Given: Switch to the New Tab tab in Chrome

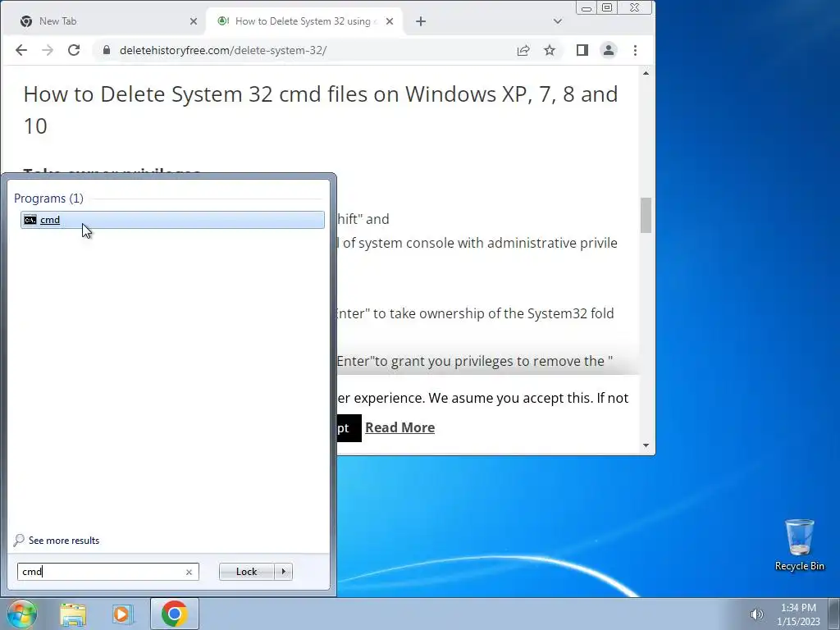Looking at the screenshot, I should coord(104,21).
